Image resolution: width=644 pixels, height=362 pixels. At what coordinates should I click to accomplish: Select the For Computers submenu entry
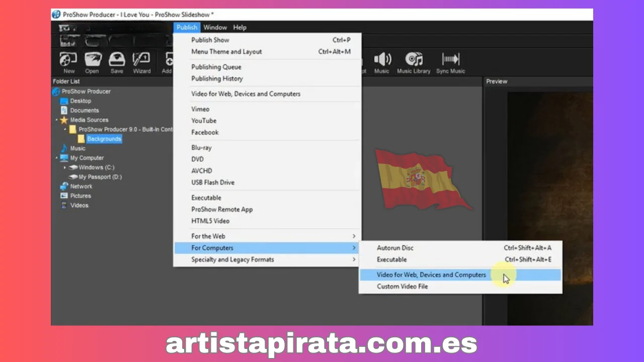(267, 248)
